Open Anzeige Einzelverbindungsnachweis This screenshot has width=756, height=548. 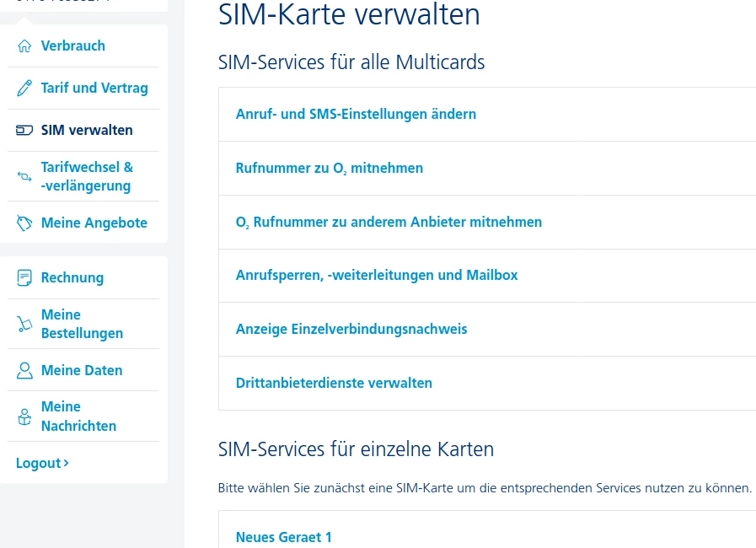tap(351, 329)
